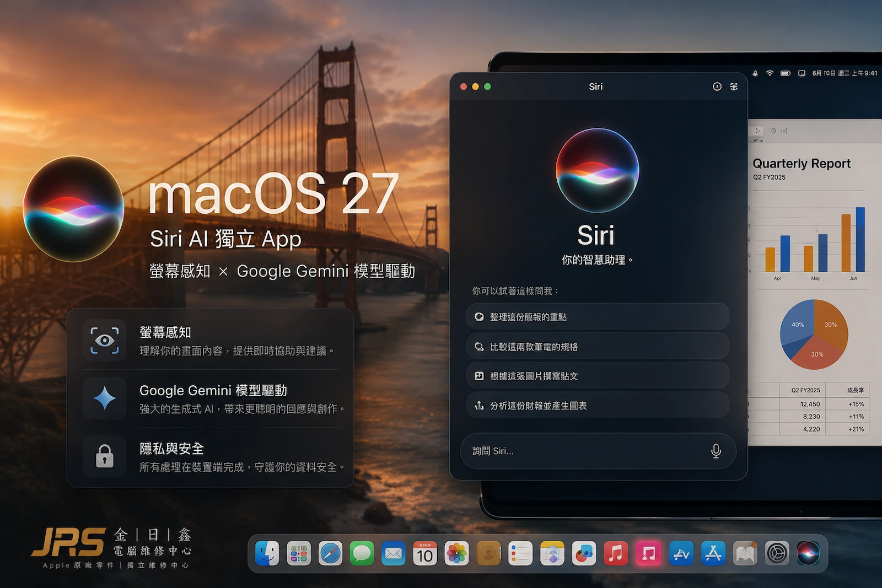Open the colorful shapes app in dock

tap(584, 553)
